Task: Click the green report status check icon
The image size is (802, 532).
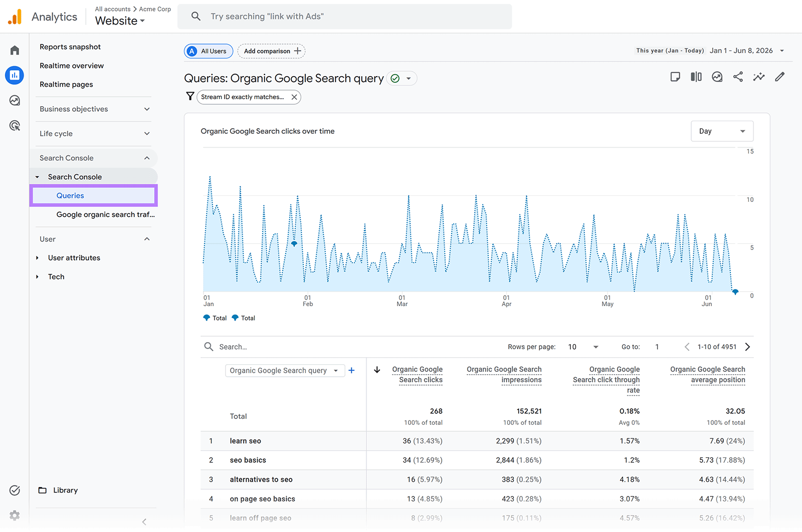Action: point(395,78)
